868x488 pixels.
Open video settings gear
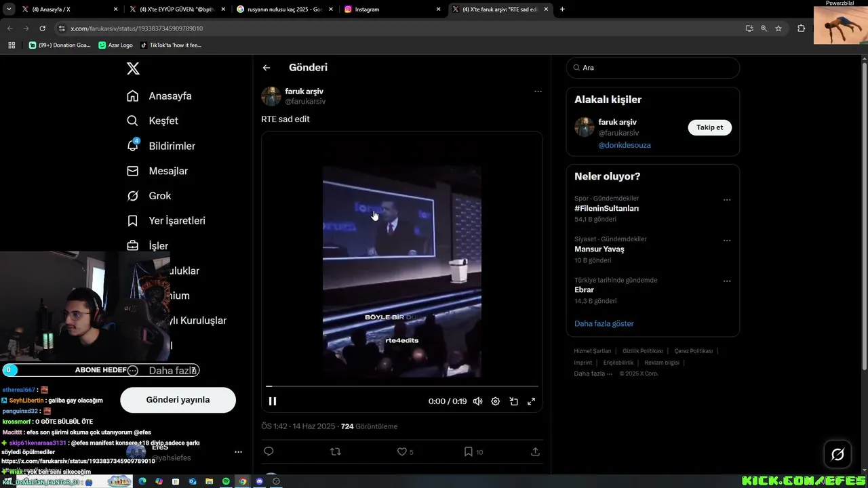(x=496, y=401)
